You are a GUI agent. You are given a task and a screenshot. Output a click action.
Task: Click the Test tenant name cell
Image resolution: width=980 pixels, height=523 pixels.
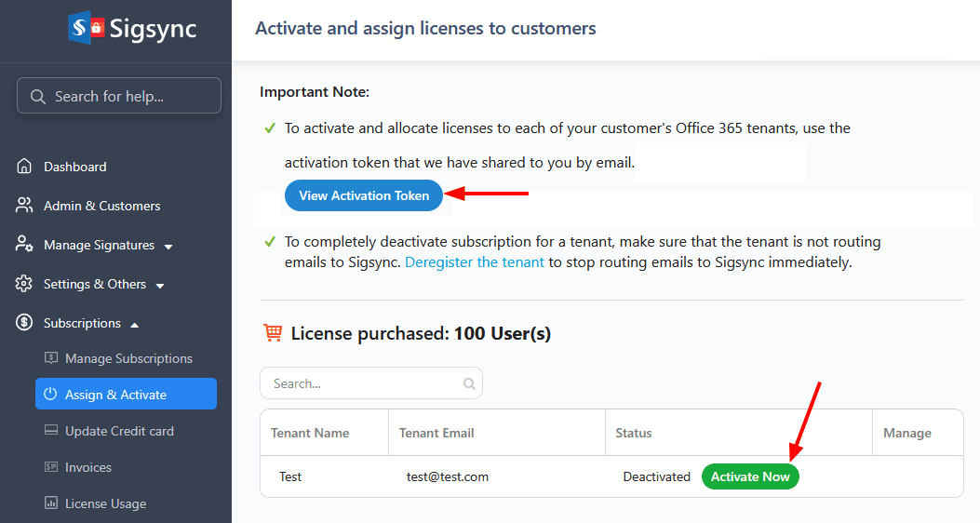290,476
